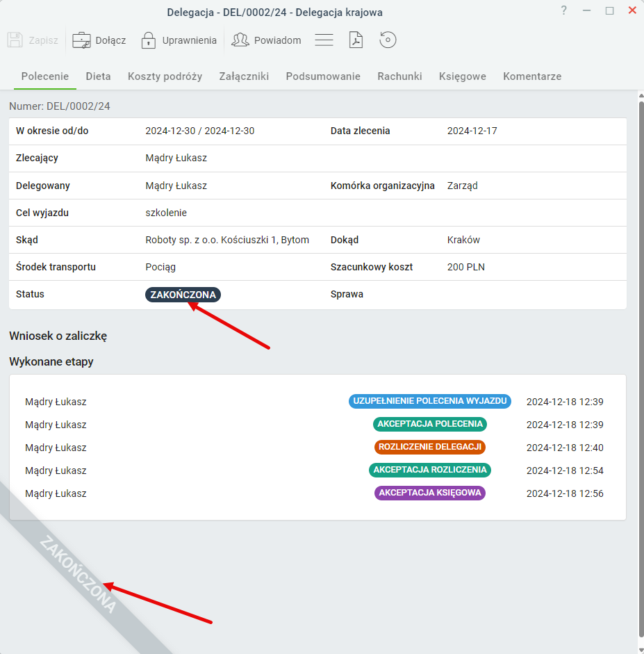
Task: Click Szacunkowy koszt value 200 PLN
Action: pos(466,267)
